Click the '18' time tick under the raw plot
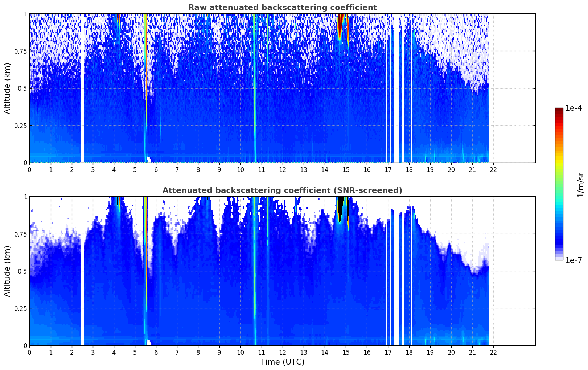Image resolution: width=588 pixels, height=370 pixels. click(409, 169)
